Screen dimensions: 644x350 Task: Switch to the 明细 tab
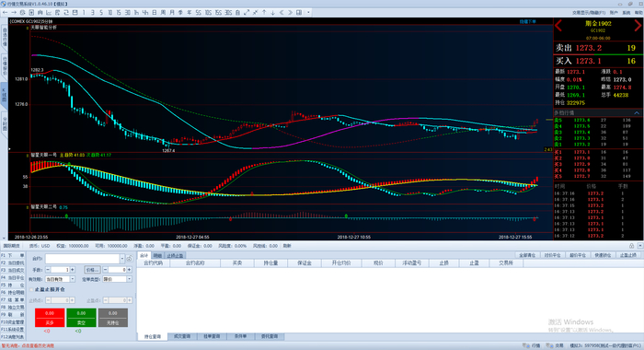coord(157,256)
